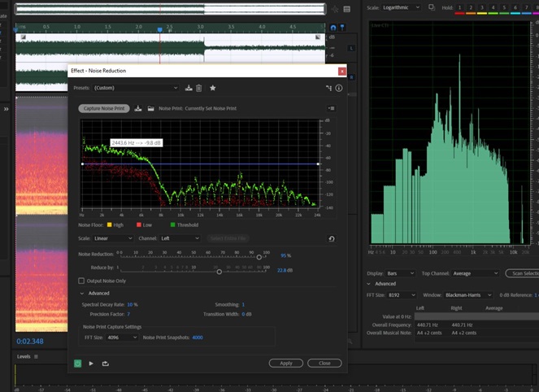Click the 0:02.348 timecode display
The width and height of the screenshot is (539, 392).
[30, 342]
